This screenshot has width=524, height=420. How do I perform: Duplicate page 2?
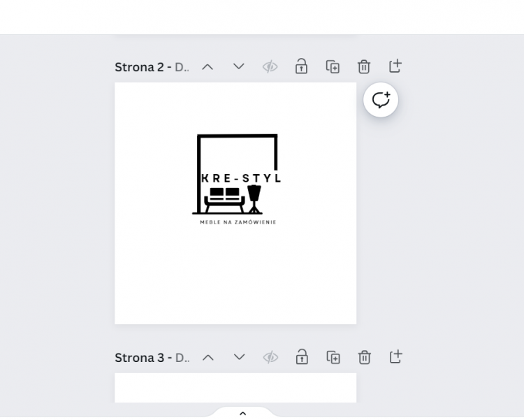333,66
